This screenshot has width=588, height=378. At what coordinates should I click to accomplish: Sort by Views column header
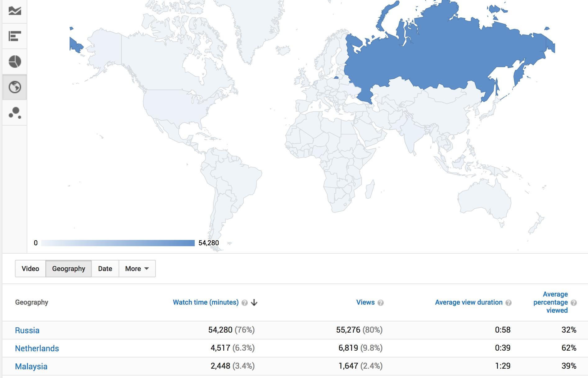point(365,302)
